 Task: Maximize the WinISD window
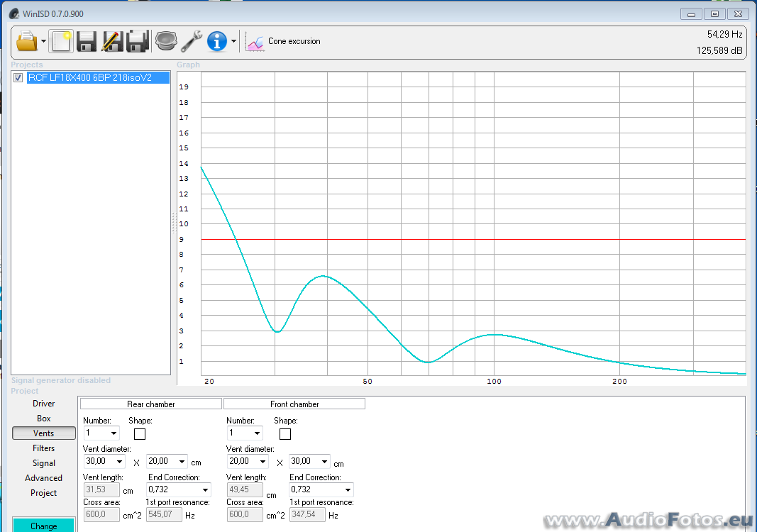(714, 14)
